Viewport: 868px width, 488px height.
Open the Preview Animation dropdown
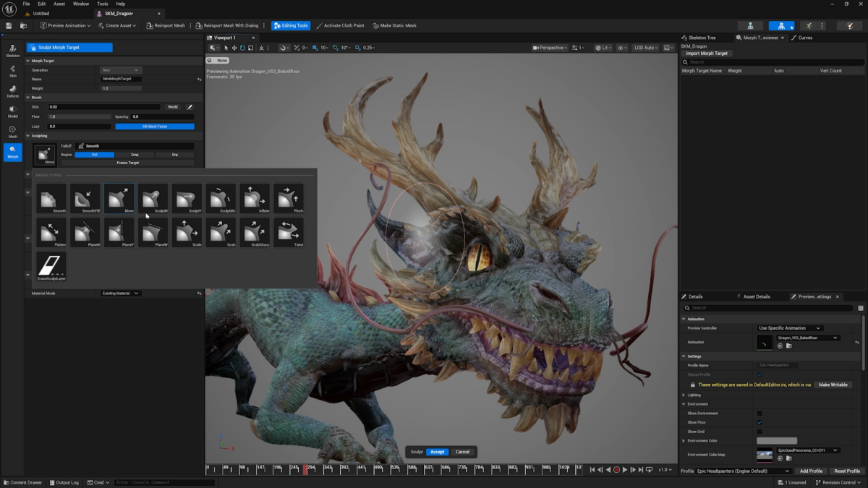(65, 25)
